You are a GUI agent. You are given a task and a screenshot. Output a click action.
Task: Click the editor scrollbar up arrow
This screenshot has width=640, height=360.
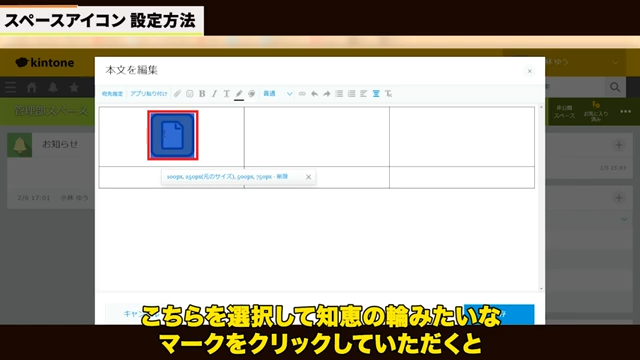coord(541,107)
